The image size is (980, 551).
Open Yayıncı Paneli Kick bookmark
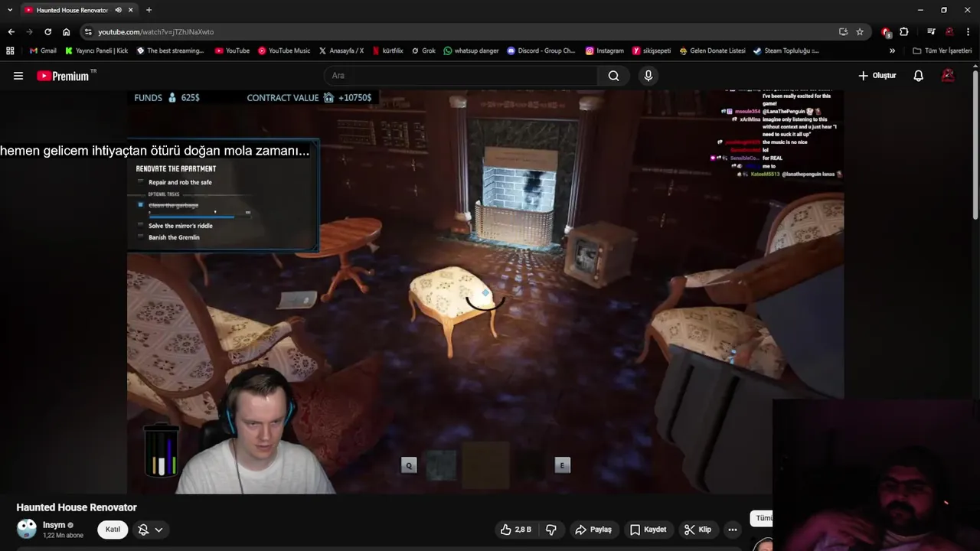pyautogui.click(x=96, y=51)
